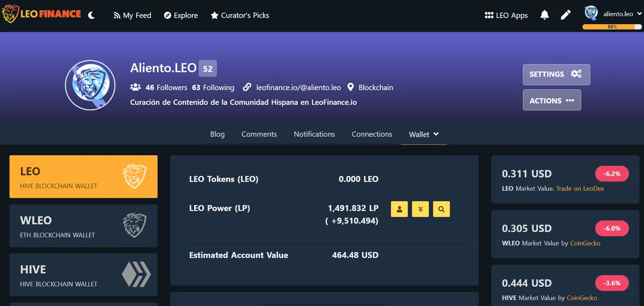
Task: Switch to the Connections tab
Action: [x=372, y=134]
